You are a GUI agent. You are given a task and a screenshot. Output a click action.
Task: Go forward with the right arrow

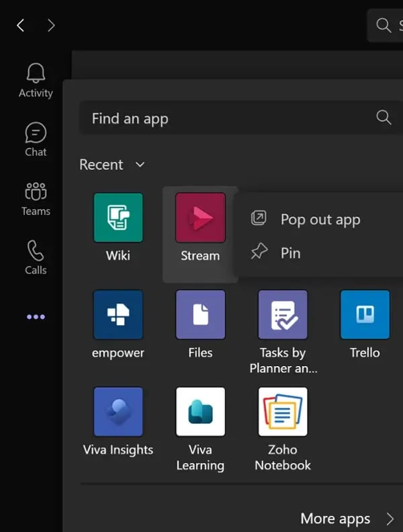[x=51, y=26]
